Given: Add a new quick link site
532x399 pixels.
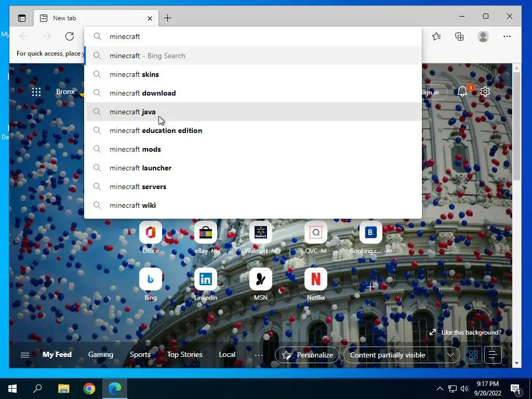Looking at the screenshot, I should pos(370,287).
